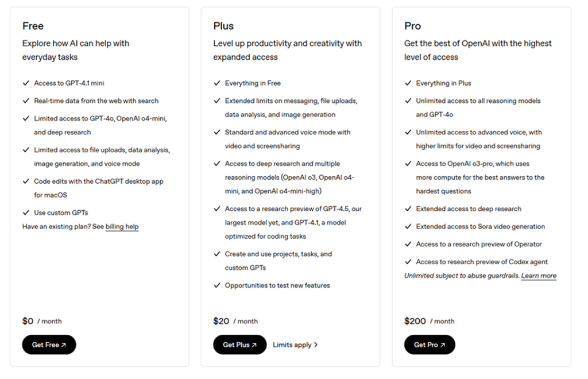Image resolution: width=588 pixels, height=379 pixels.
Task: Click checkmark beside Access to GPT-4.1 mini
Action: (x=26, y=83)
